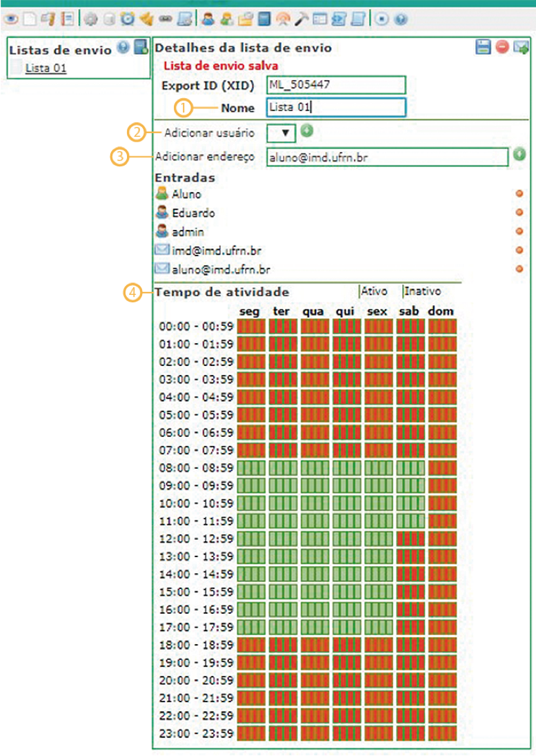The width and height of the screenshot is (536, 756).
Task: Open the watch list eye icon
Action: tap(10, 19)
